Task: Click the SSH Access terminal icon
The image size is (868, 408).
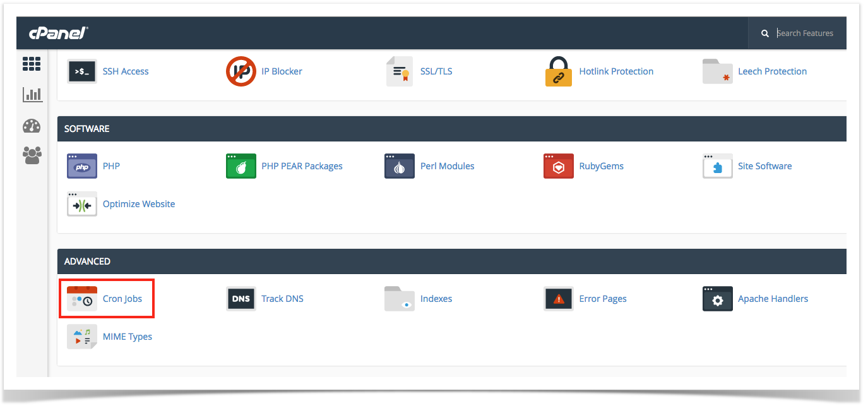Action: [x=82, y=71]
